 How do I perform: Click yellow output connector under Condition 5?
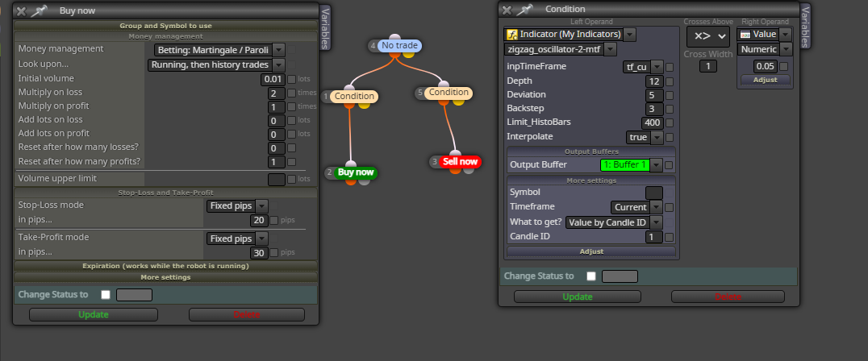458,101
